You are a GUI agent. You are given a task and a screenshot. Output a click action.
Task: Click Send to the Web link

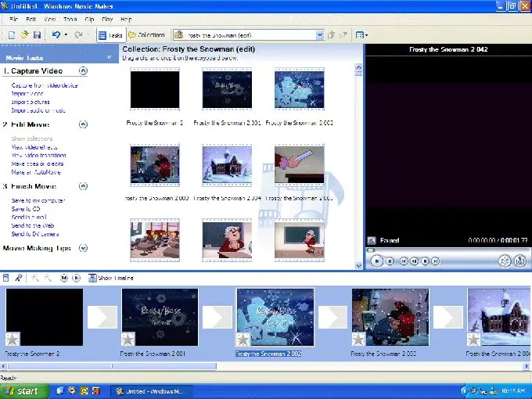coord(33,225)
